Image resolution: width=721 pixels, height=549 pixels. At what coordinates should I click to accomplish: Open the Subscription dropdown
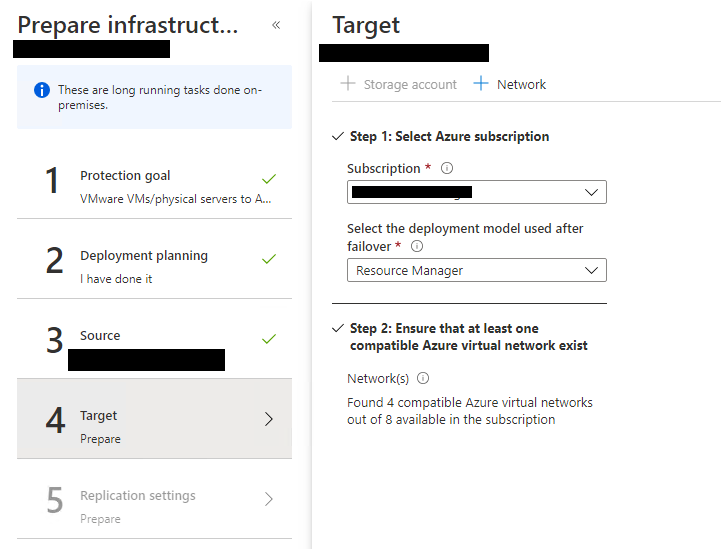pyautogui.click(x=477, y=192)
